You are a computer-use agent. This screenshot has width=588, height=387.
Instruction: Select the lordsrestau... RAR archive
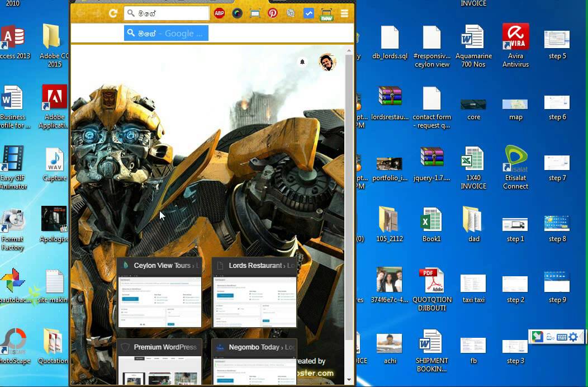coord(390,103)
